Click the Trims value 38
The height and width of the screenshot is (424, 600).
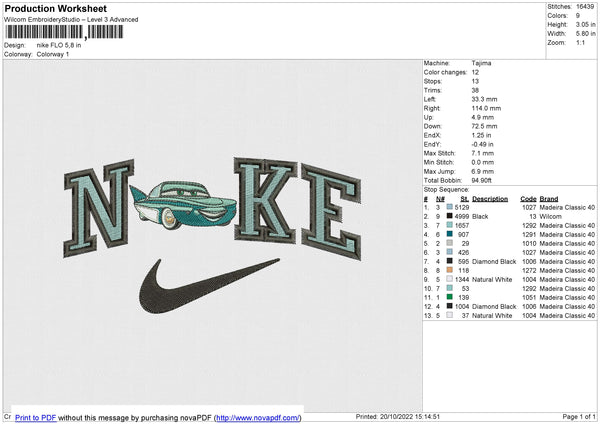tap(475, 90)
